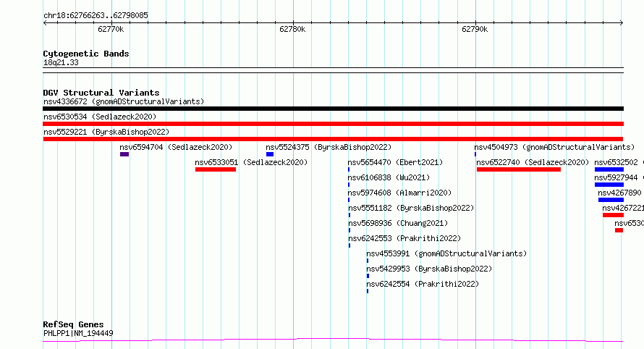Open variant nsv6242553 (Prakrithi2022) label

coord(404,238)
